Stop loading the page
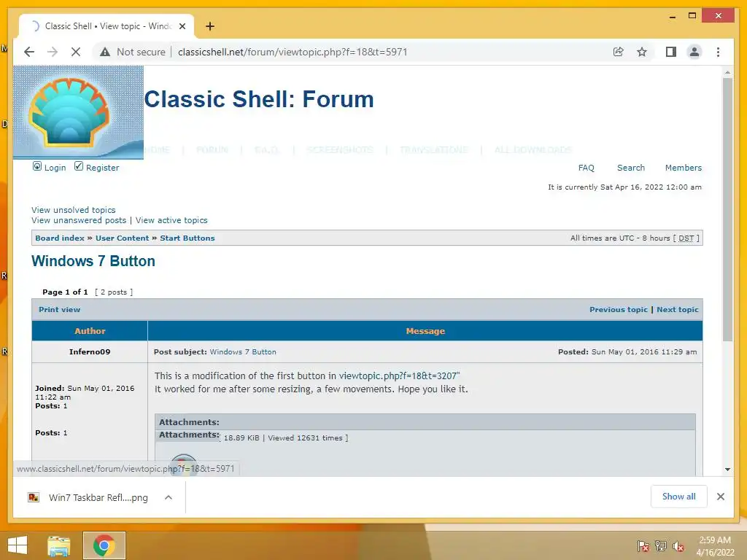This screenshot has width=747, height=560. [76, 52]
